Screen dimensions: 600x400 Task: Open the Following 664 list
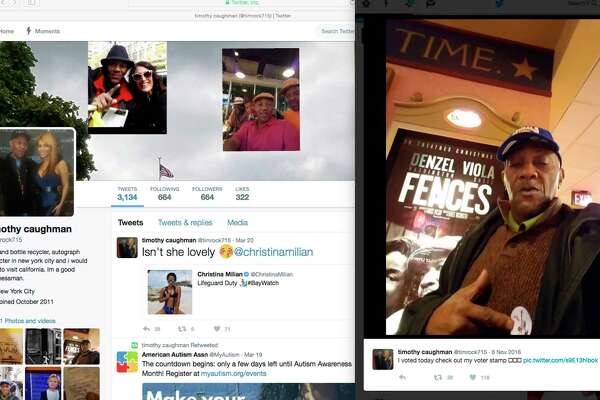(165, 194)
